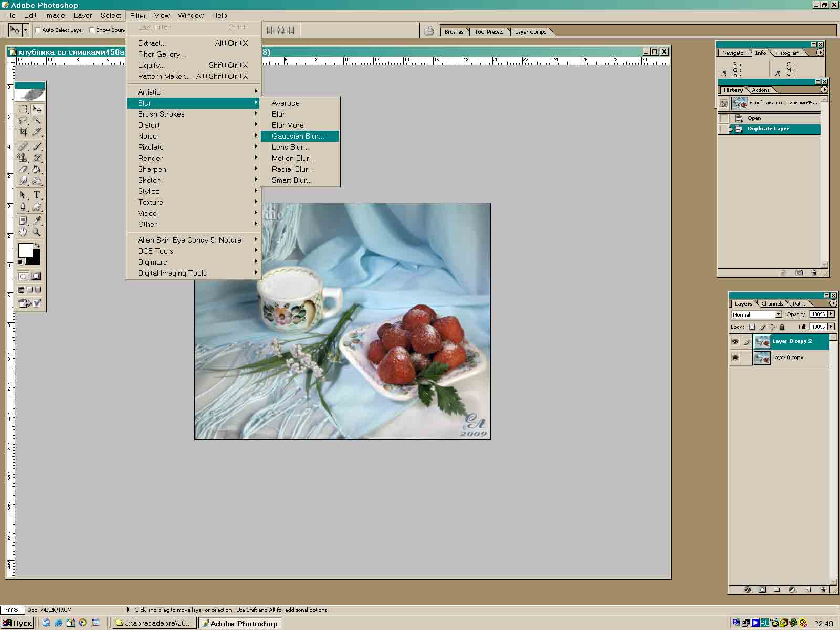This screenshot has height=630, width=840.
Task: Switch to the Channels tab
Action: tap(772, 303)
